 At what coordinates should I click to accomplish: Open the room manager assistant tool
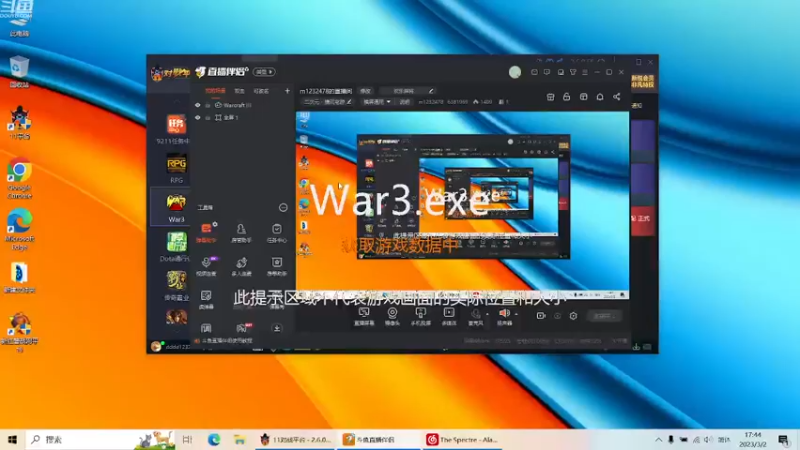pyautogui.click(x=241, y=232)
